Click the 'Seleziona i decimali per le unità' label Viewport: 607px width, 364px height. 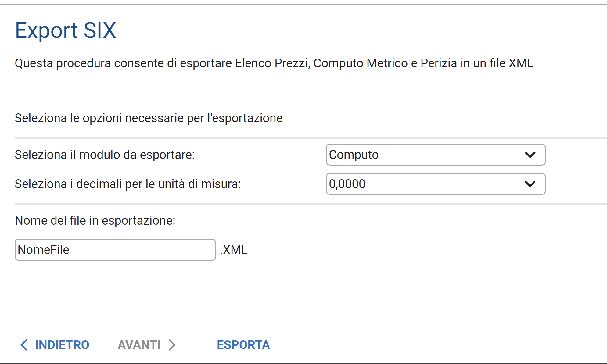point(128,184)
